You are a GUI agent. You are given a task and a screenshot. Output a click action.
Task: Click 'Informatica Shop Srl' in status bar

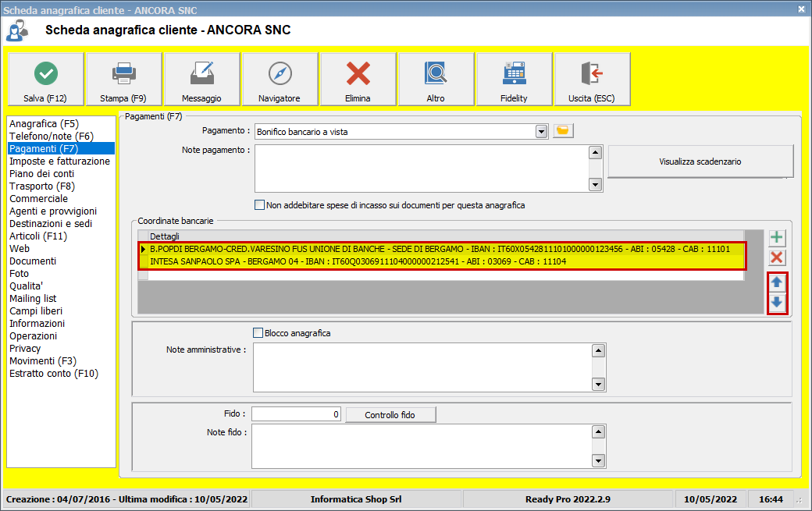pyautogui.click(x=356, y=499)
